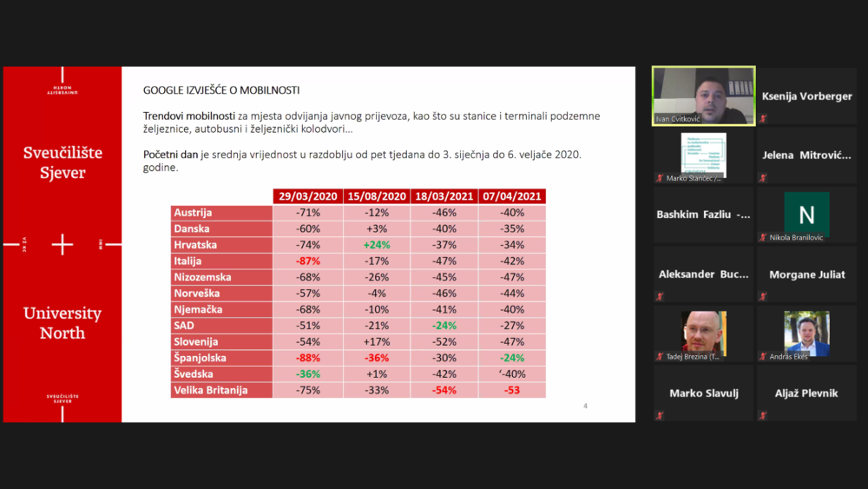Click the green +24% Hrvatska cell
The width and height of the screenshot is (868, 489).
[377, 245]
